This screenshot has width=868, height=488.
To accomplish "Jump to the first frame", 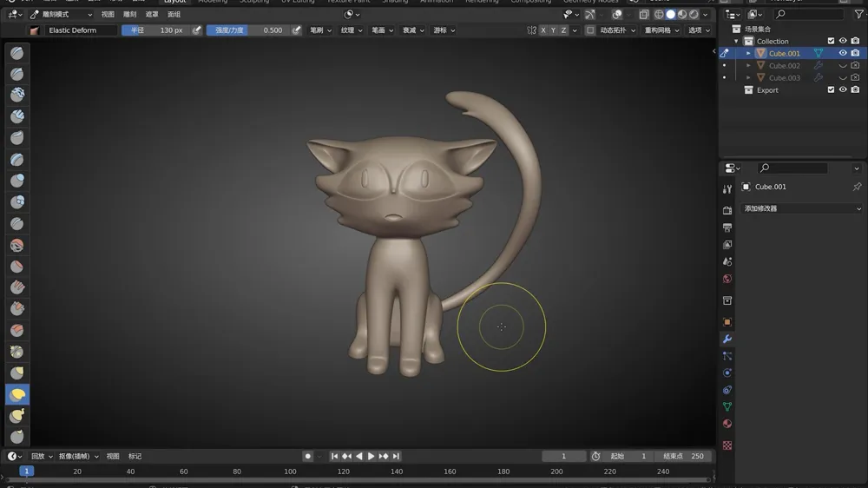I will [x=334, y=457].
